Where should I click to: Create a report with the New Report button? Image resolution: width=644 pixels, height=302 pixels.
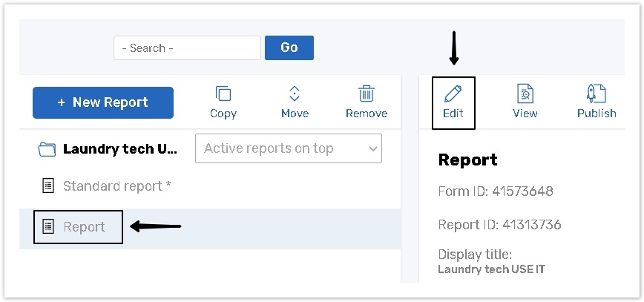click(x=103, y=102)
